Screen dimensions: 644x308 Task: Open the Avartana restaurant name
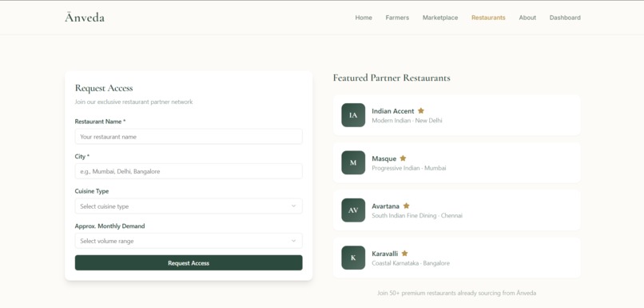pyautogui.click(x=386, y=206)
